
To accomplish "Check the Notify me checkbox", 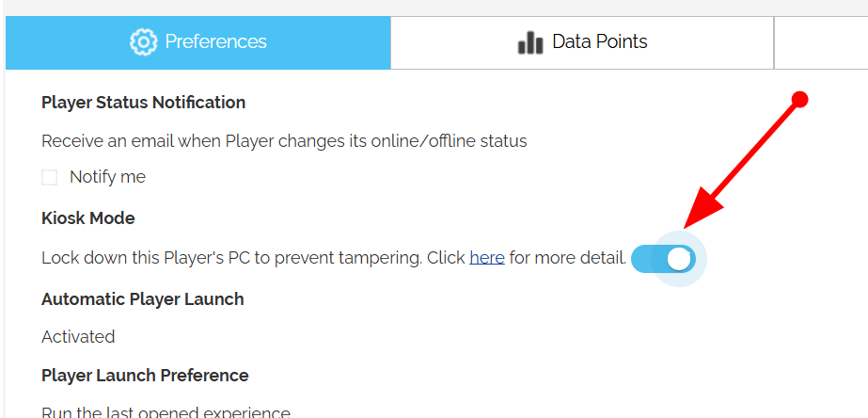I will (49, 177).
